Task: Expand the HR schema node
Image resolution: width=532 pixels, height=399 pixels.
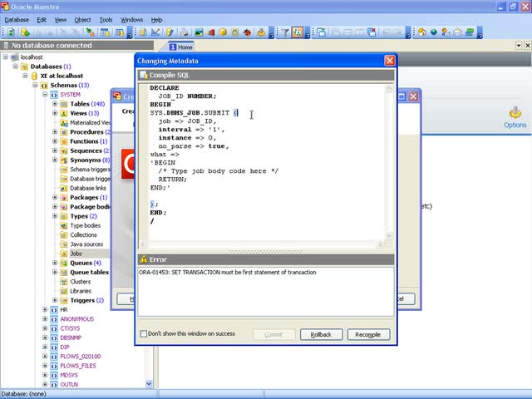Action: tap(45, 309)
